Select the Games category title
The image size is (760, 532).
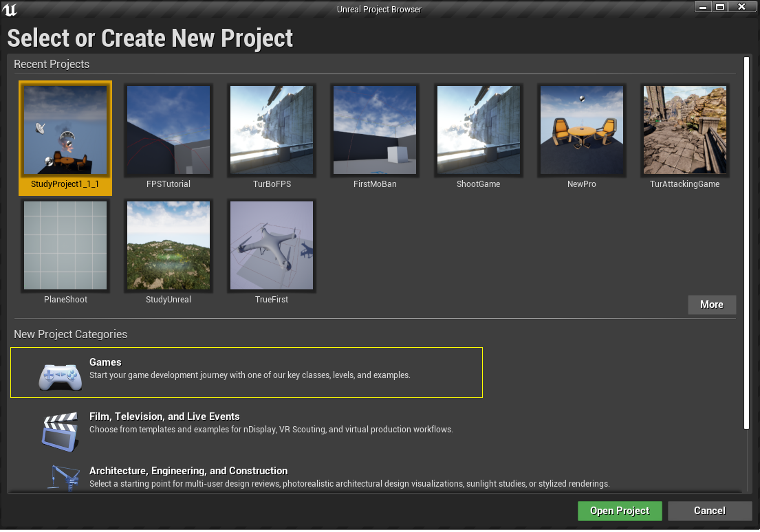105,362
